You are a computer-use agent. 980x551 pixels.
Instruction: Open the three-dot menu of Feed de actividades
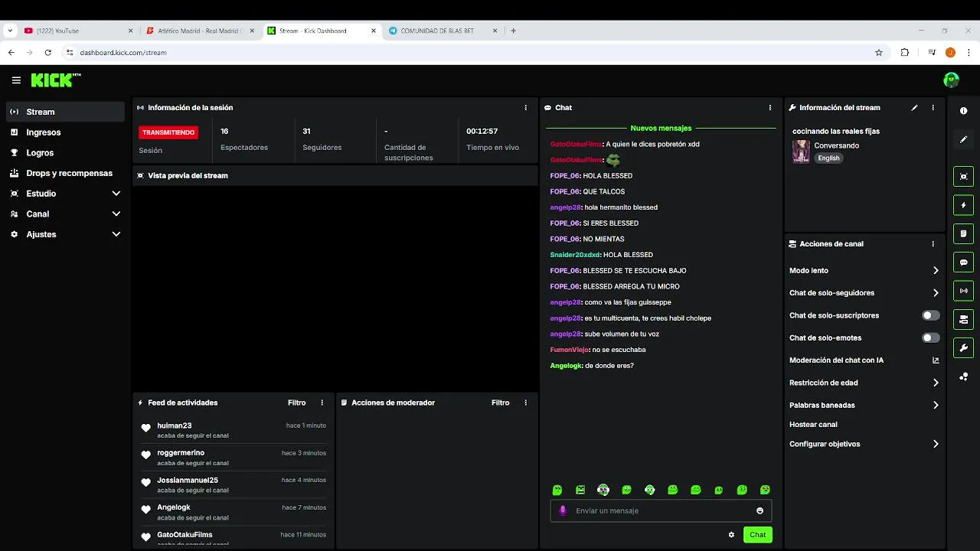click(322, 403)
